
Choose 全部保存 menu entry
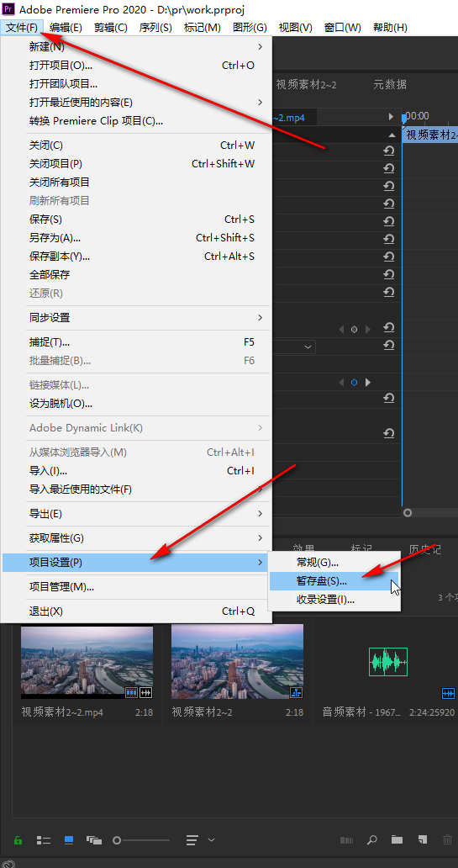point(137,274)
